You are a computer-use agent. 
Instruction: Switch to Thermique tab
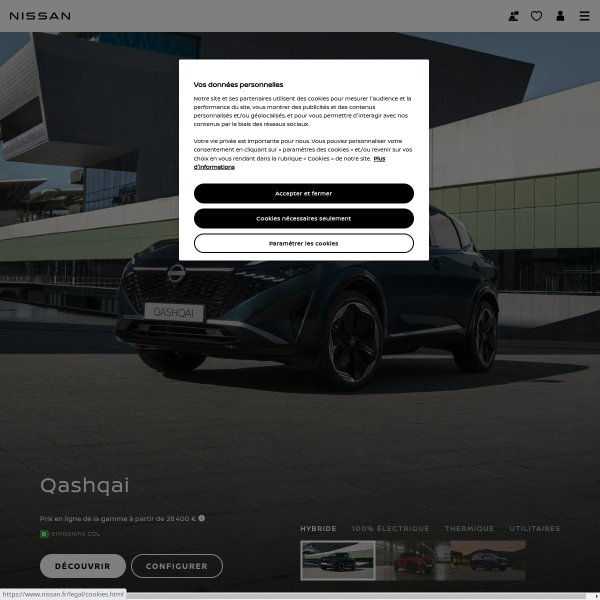(x=469, y=528)
